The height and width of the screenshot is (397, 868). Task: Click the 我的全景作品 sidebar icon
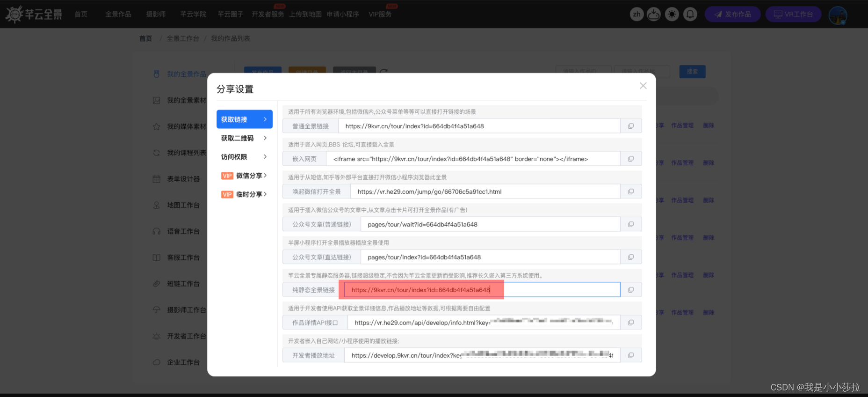click(157, 74)
